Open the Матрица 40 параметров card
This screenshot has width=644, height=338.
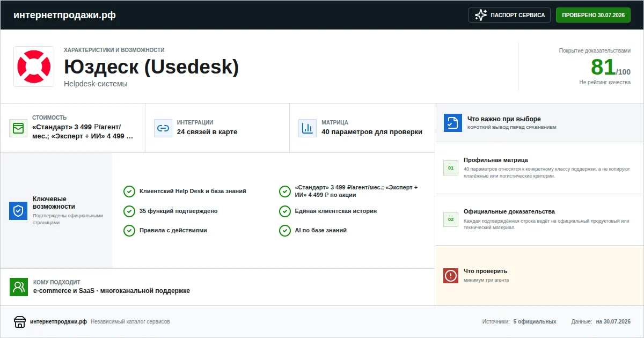pos(362,128)
